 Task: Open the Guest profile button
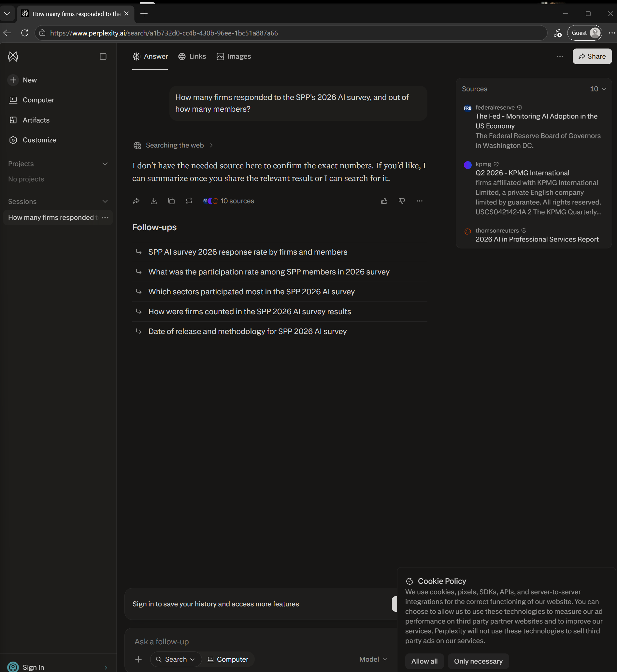[x=585, y=33]
